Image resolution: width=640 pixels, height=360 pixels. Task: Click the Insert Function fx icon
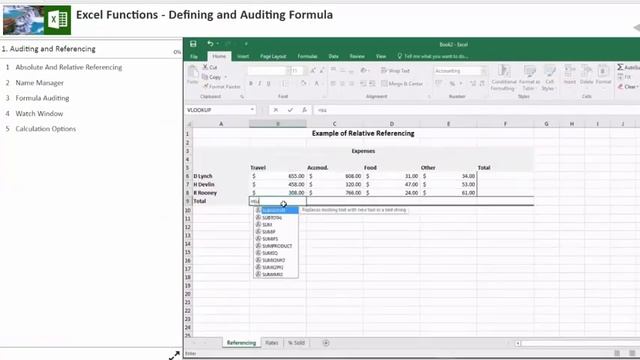pos(304,110)
